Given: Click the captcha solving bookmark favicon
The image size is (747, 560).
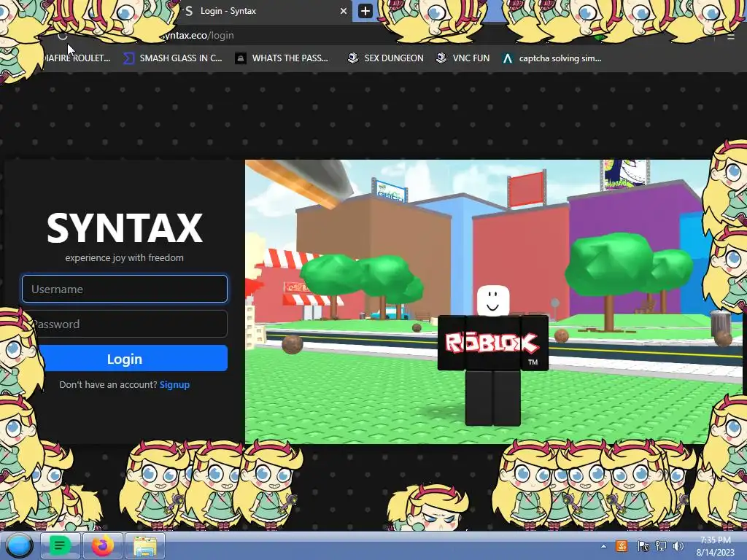Looking at the screenshot, I should pyautogui.click(x=508, y=58).
